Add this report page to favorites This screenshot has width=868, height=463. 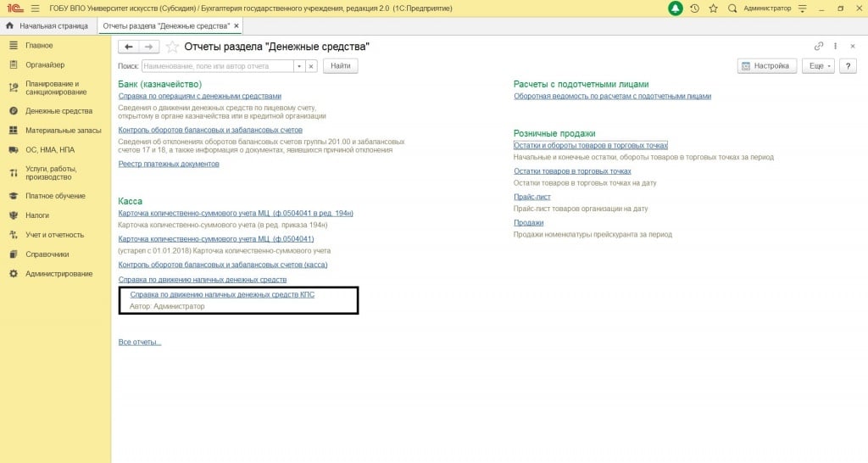(x=173, y=47)
